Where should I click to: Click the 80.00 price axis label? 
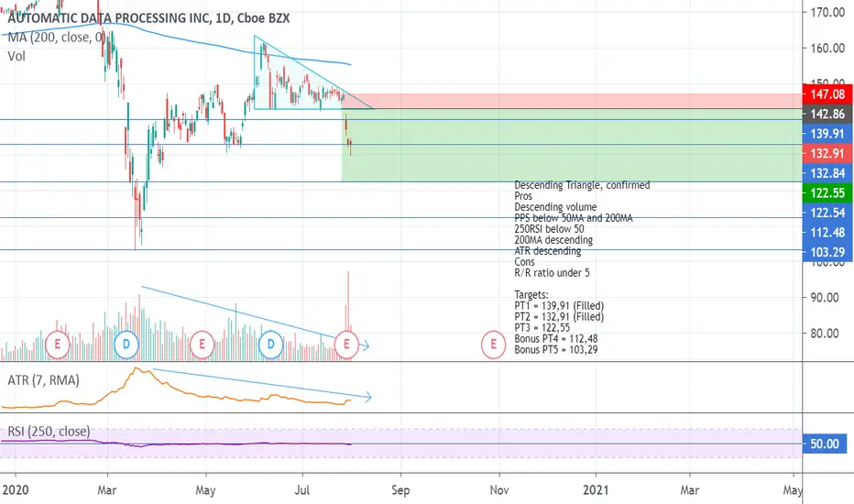pos(824,333)
